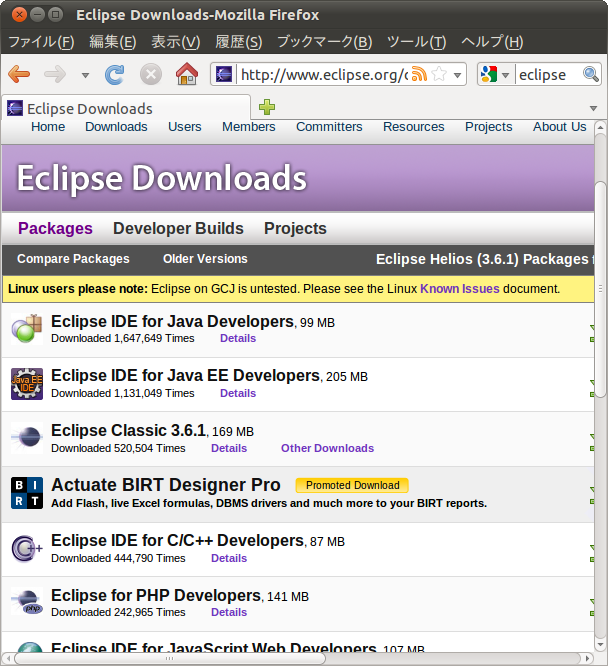
Task: Click the Promoted Download badge
Action: pos(352,485)
